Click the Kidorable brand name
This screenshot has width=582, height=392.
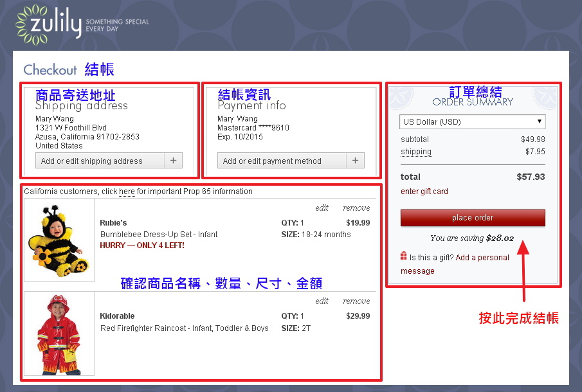pos(117,316)
